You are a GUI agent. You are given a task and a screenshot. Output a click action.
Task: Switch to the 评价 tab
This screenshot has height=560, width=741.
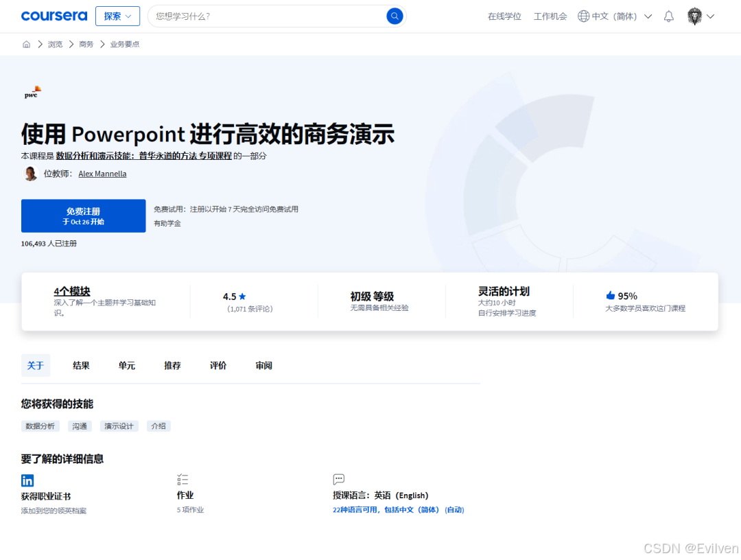218,365
